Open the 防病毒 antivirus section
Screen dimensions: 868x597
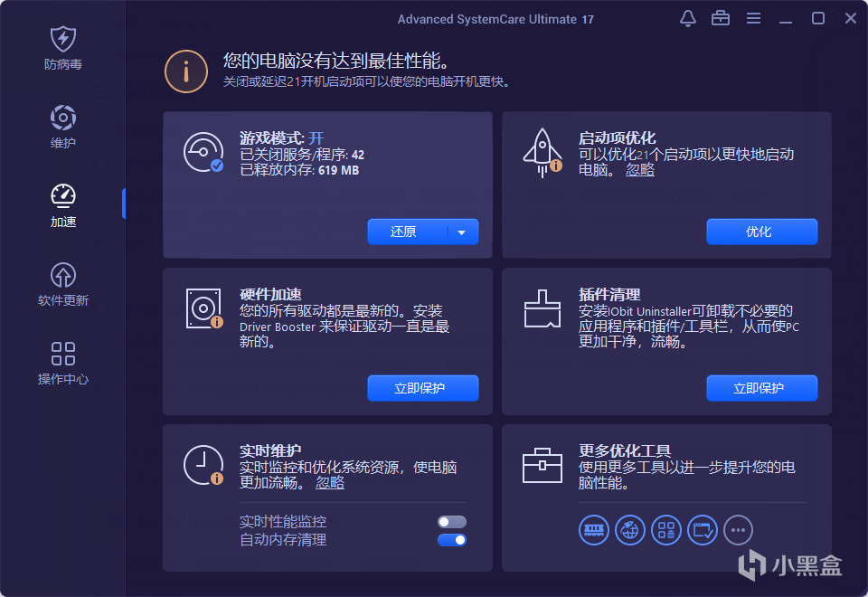(x=63, y=49)
